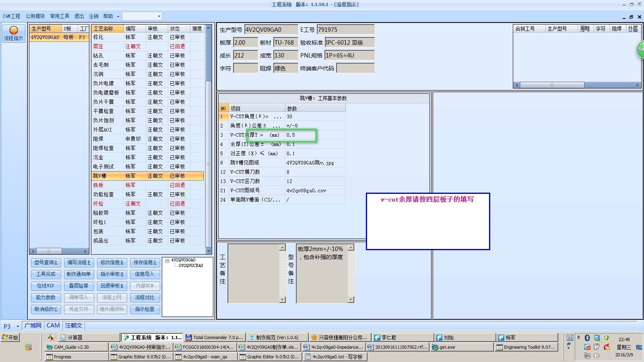Click the Windows 开始 Start button
Viewport: 644px width, 362px height.
click(10, 337)
